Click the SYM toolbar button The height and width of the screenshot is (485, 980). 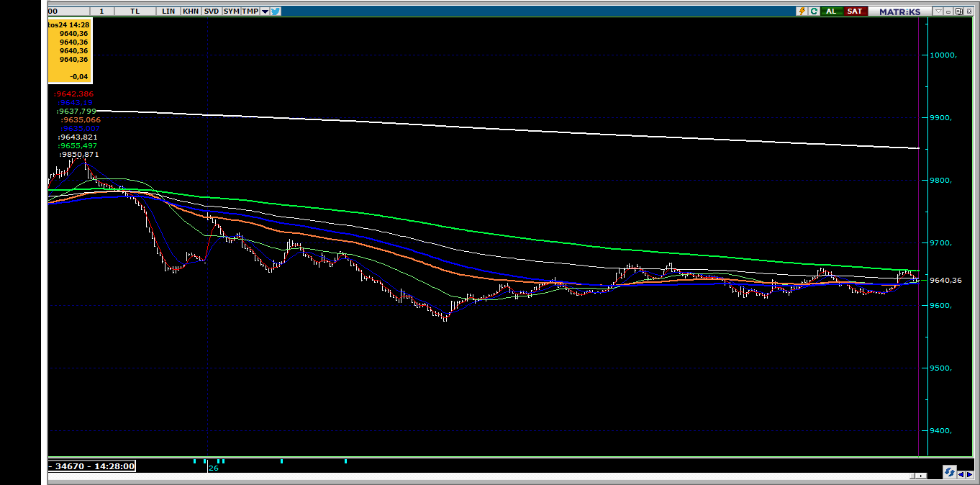(231, 11)
